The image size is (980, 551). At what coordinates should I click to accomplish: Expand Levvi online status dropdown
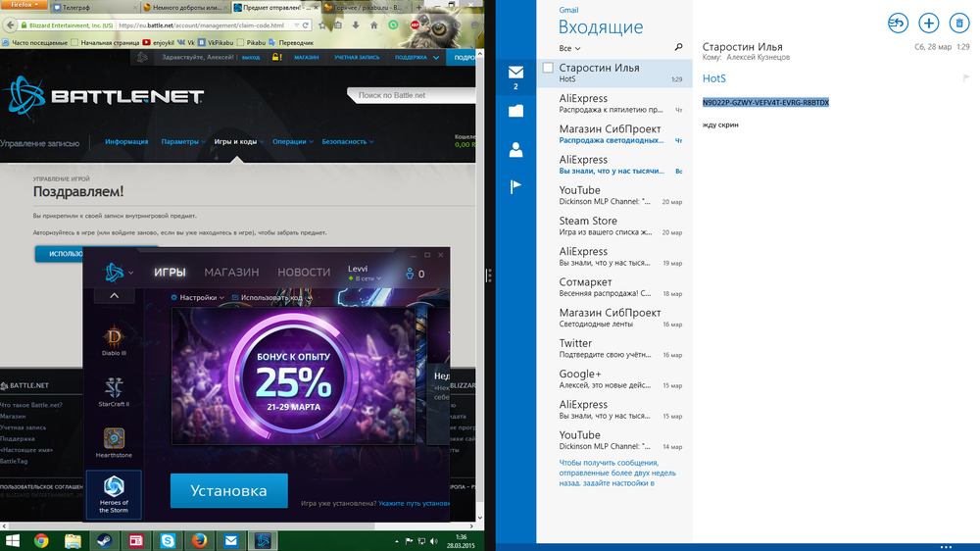click(x=365, y=278)
